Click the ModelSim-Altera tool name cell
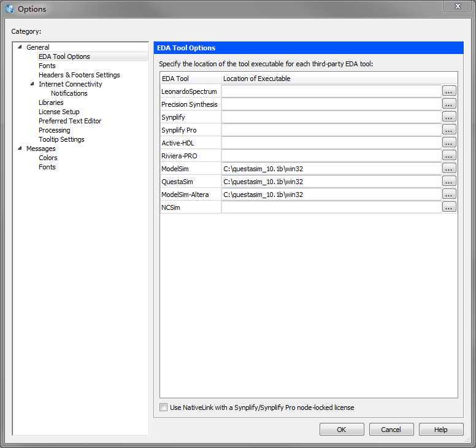476x448 pixels. (190, 195)
